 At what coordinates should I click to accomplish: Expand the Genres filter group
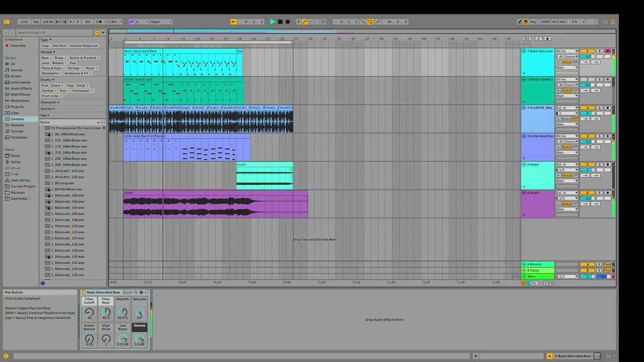pos(47,109)
